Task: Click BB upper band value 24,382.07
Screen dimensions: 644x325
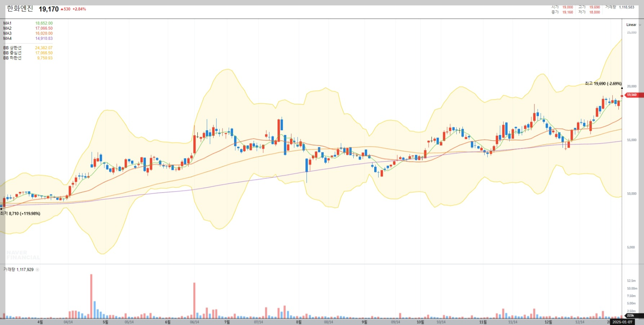Action: 44,48
